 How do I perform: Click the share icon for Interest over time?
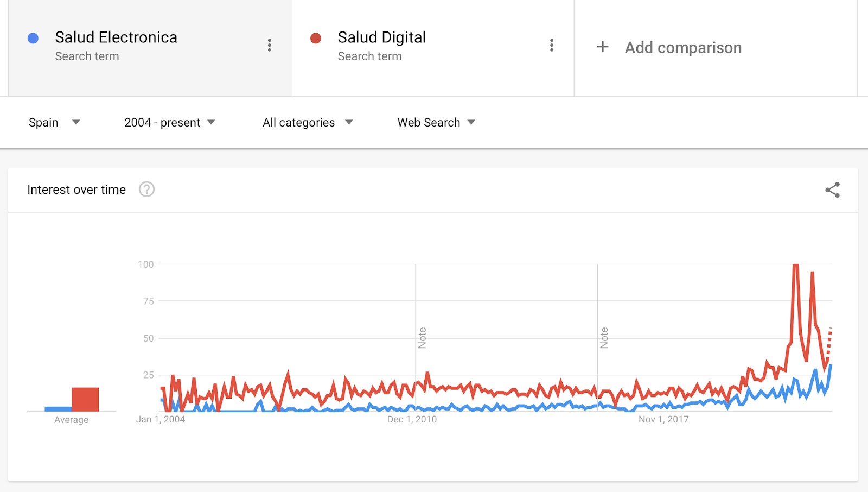pos(832,190)
